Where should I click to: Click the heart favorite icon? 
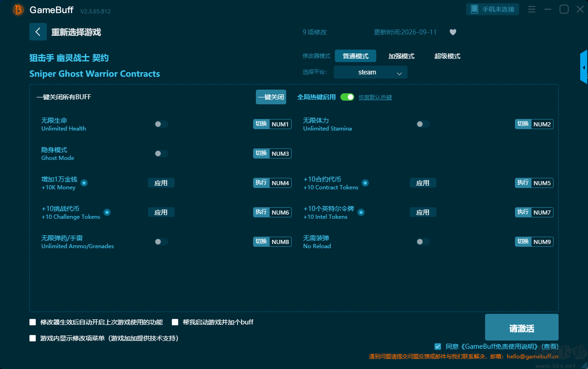(x=453, y=32)
